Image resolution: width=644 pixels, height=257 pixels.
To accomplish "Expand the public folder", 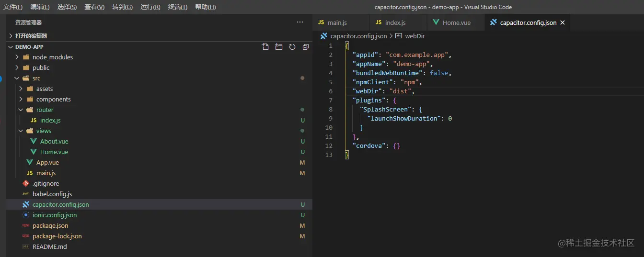I will (x=17, y=67).
